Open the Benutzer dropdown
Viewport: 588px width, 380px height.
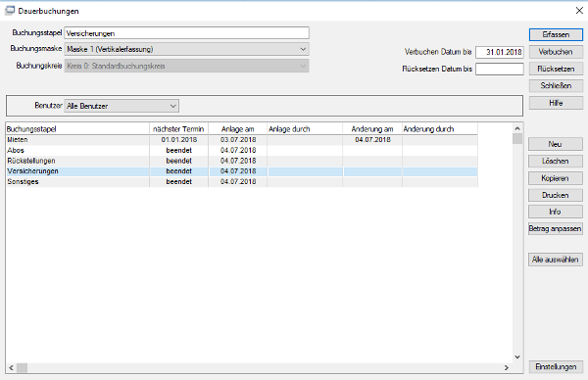coord(122,106)
